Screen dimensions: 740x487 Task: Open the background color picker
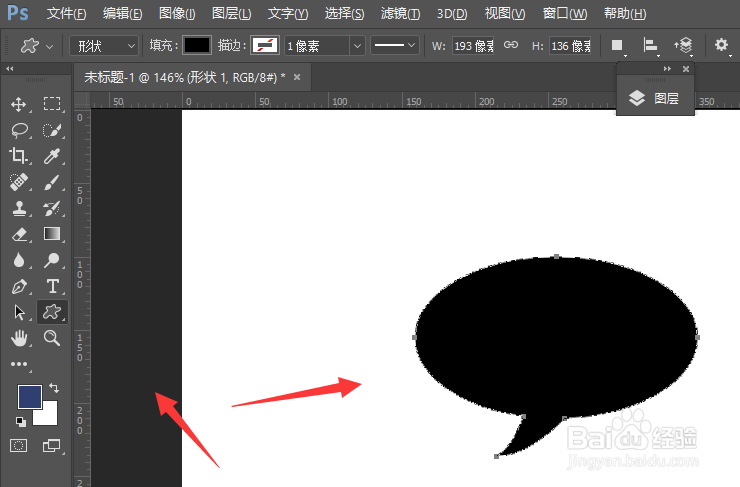point(49,416)
